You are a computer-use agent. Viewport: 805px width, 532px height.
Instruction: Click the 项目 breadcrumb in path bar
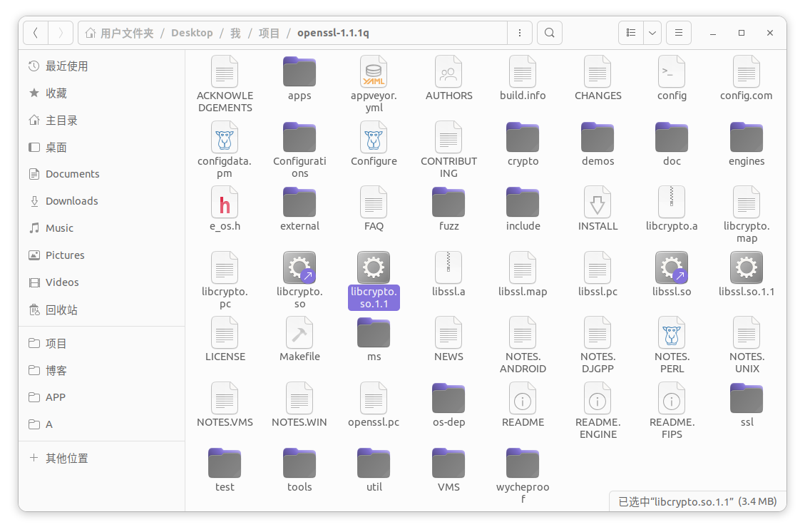[x=269, y=33]
